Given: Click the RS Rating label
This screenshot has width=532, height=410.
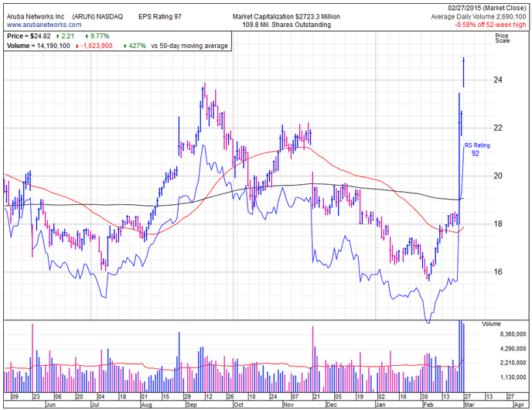Looking at the screenshot, I should (x=477, y=145).
